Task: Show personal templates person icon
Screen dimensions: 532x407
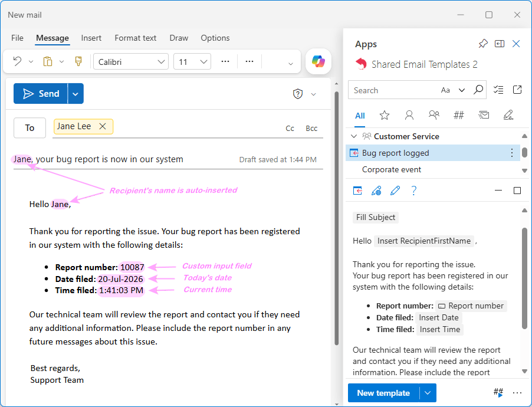Action: tap(409, 116)
